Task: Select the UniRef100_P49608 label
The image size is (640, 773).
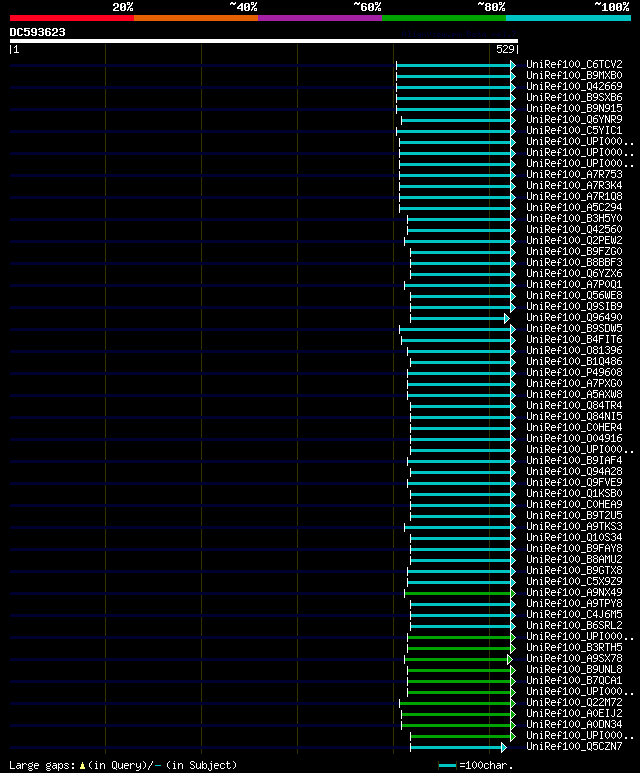Action: pos(574,372)
